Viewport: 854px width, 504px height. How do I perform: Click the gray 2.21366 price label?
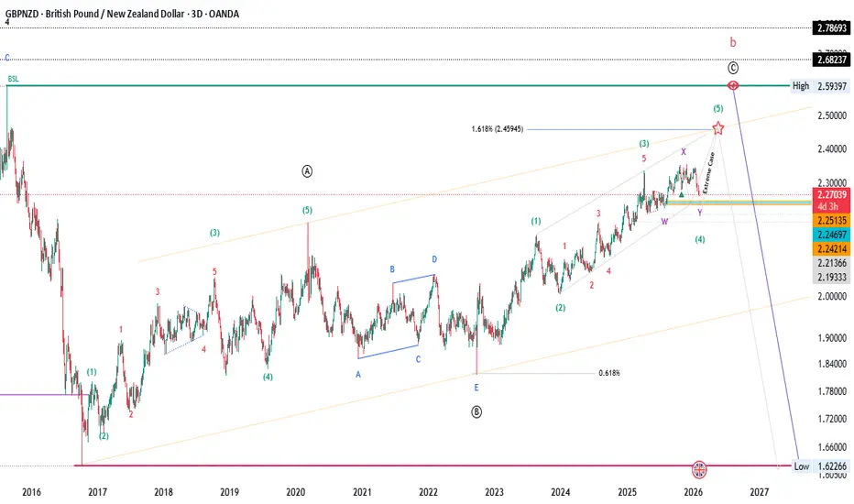(x=832, y=263)
